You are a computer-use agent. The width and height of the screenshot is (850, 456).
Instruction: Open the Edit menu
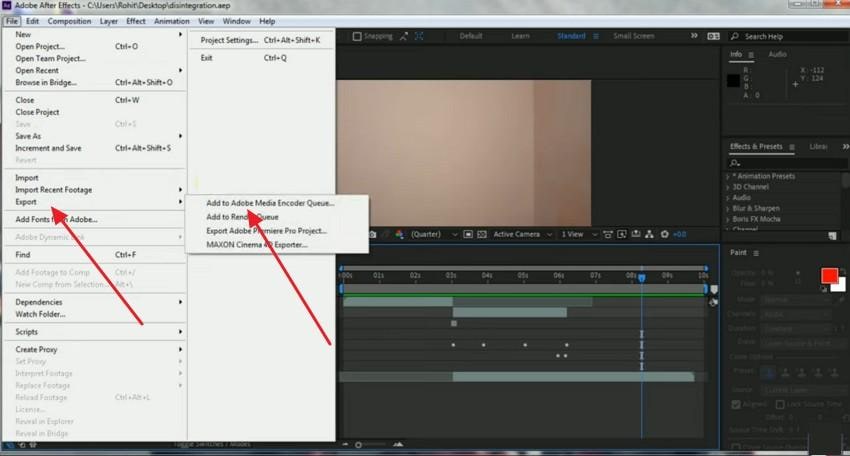33,21
